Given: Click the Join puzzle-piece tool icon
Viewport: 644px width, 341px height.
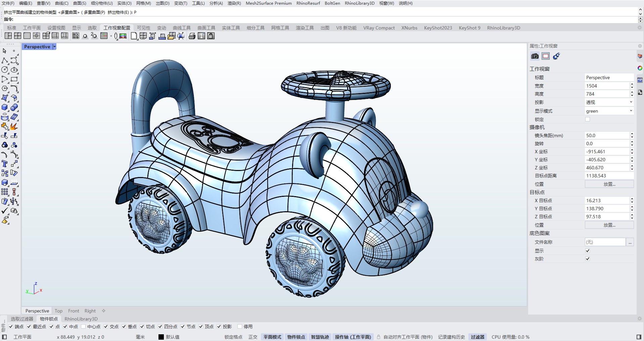Looking at the screenshot, I should pos(5,126).
